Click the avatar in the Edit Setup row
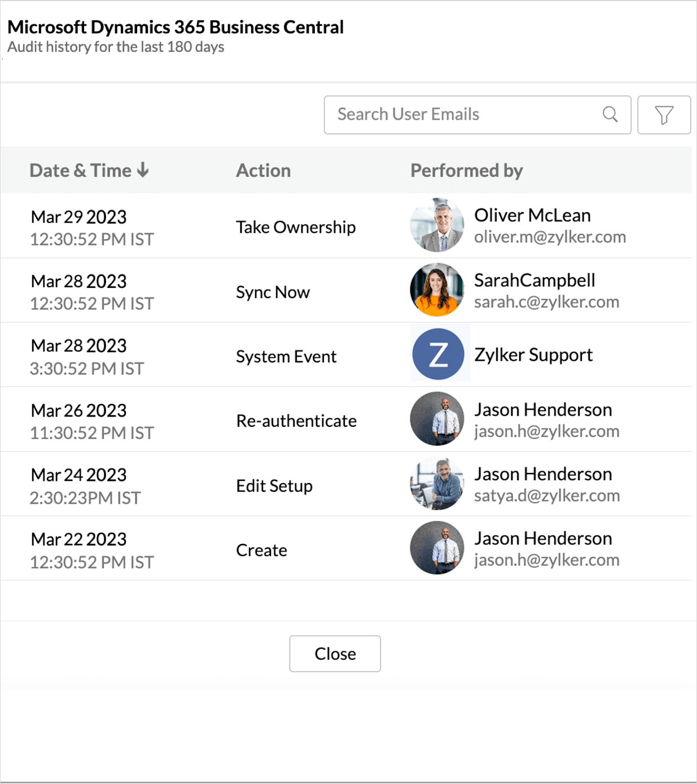This screenshot has width=697, height=784. [x=437, y=484]
